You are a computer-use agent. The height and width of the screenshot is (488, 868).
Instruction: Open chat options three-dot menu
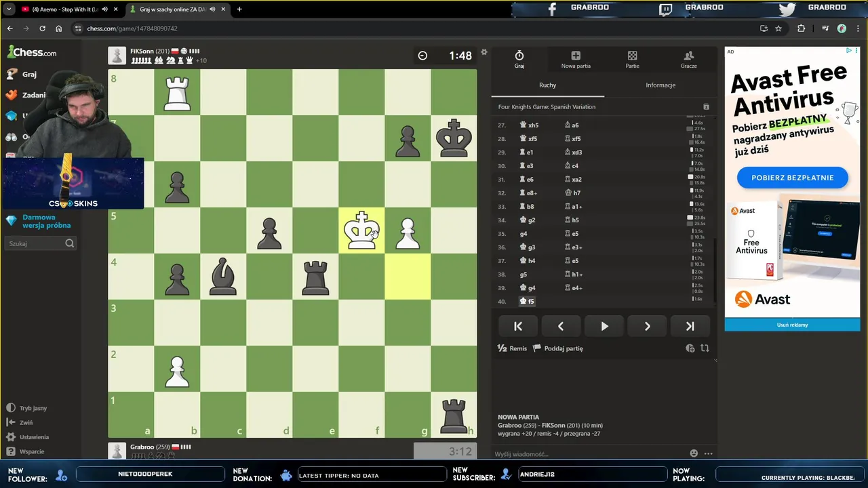(x=708, y=453)
